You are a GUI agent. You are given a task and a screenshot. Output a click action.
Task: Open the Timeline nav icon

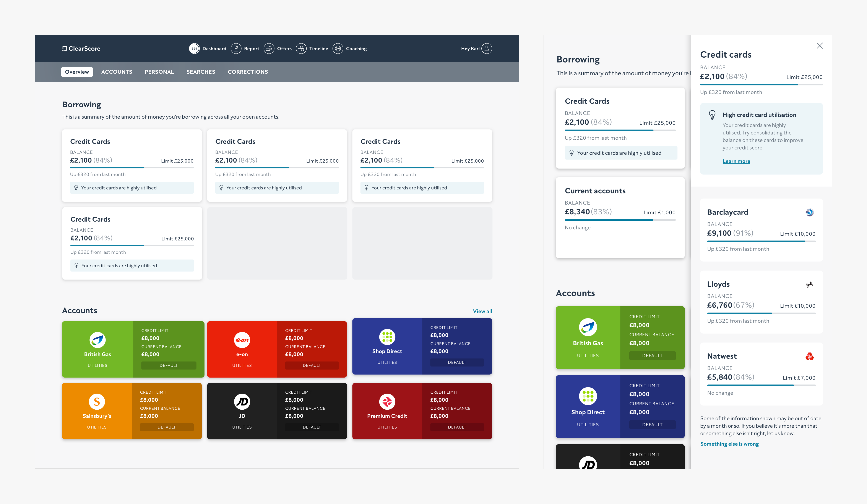301,48
